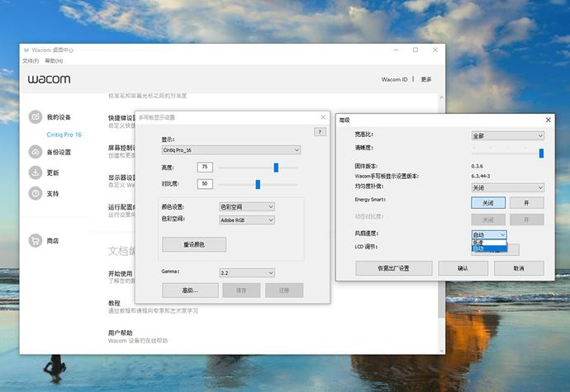
Task: Click the 备份设置 label in sidebar
Action: click(x=59, y=152)
